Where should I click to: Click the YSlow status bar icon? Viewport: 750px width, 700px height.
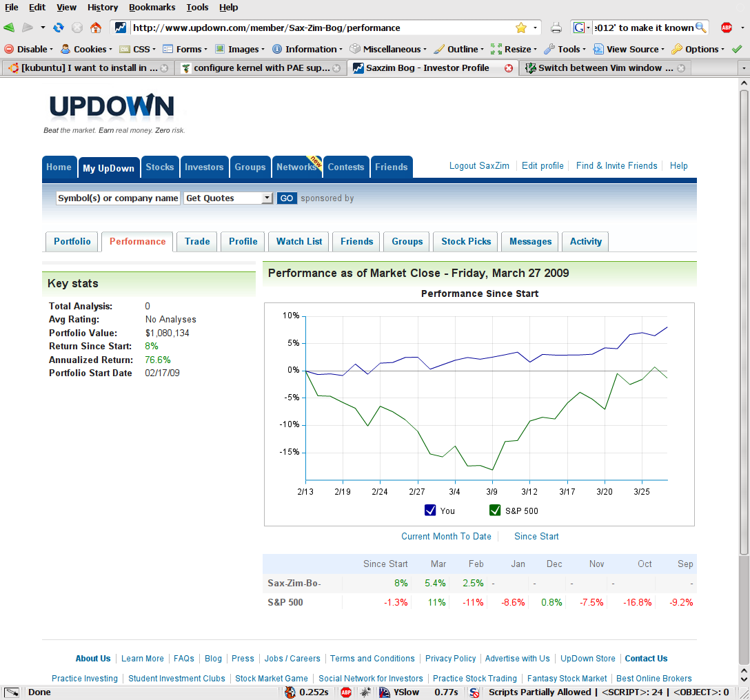click(x=385, y=692)
